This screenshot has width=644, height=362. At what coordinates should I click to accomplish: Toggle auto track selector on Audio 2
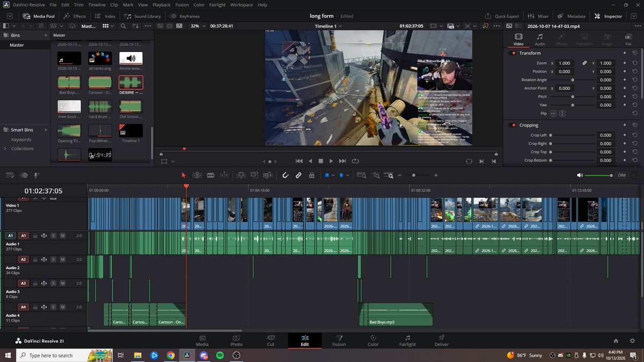[44, 260]
